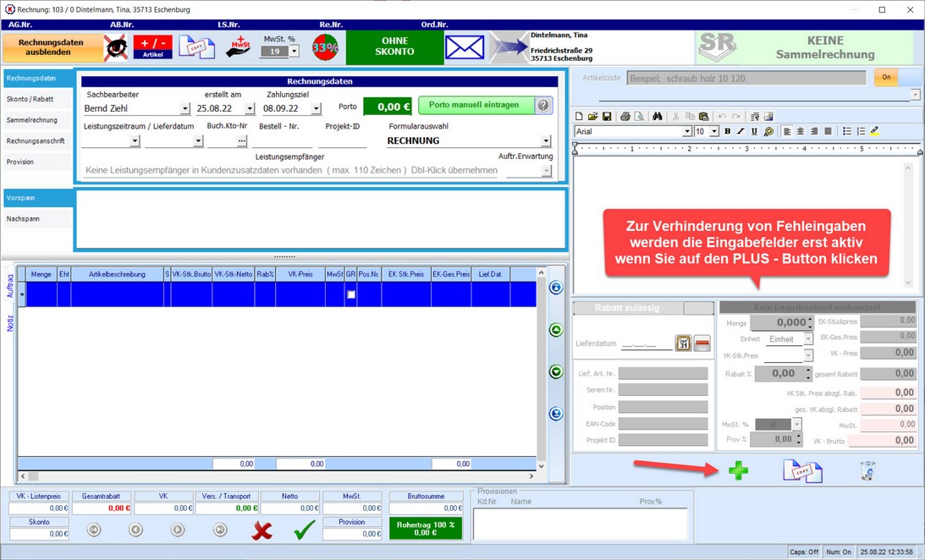Viewport: 925px width, 560px height.
Task: Tick the GR checkbox in table row
Action: 351,294
